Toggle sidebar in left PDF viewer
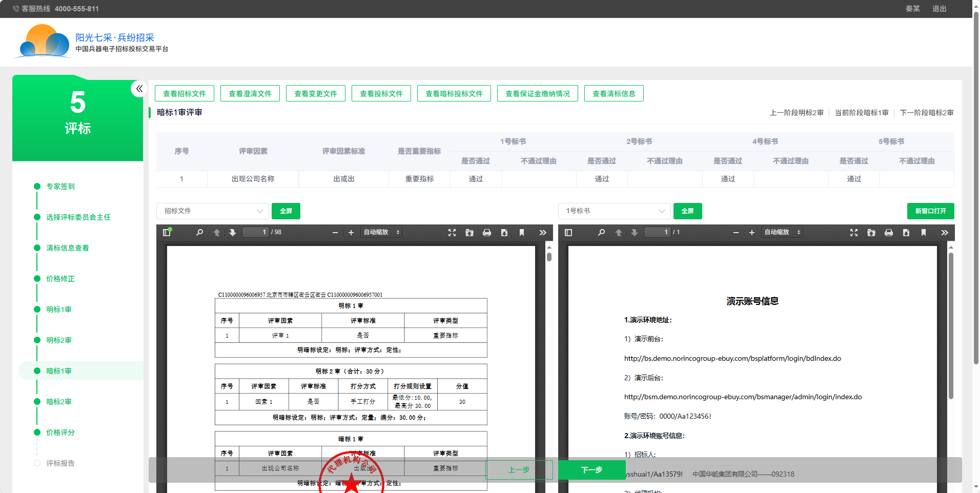This screenshot has width=980, height=493. pyautogui.click(x=167, y=233)
